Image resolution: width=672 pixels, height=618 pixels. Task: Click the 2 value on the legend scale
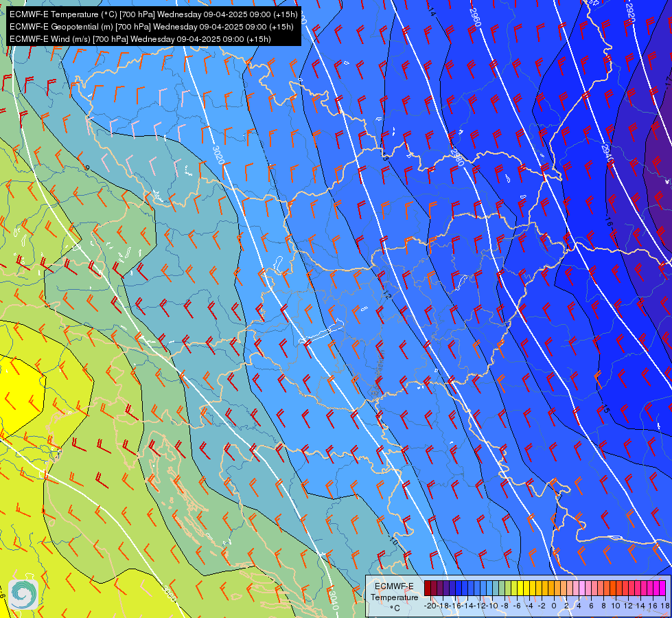pos(566,606)
